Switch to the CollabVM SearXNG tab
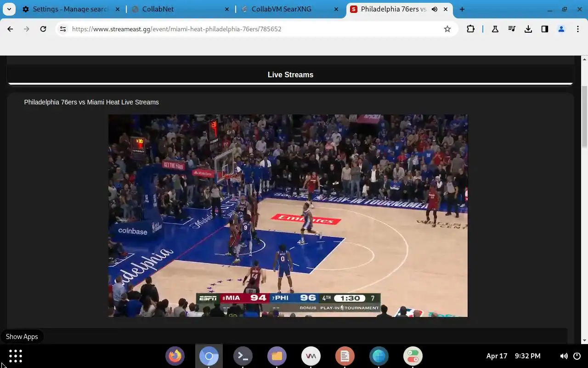588x368 pixels. point(290,9)
